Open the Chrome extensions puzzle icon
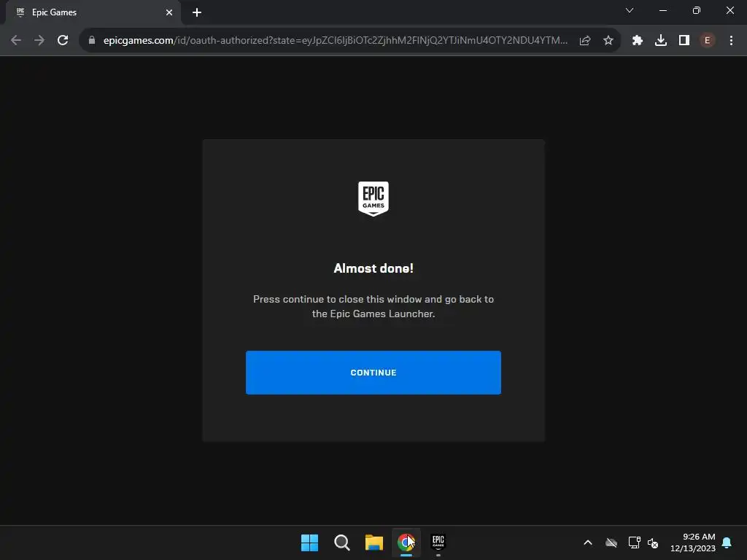This screenshot has height=560, width=747. 638,41
